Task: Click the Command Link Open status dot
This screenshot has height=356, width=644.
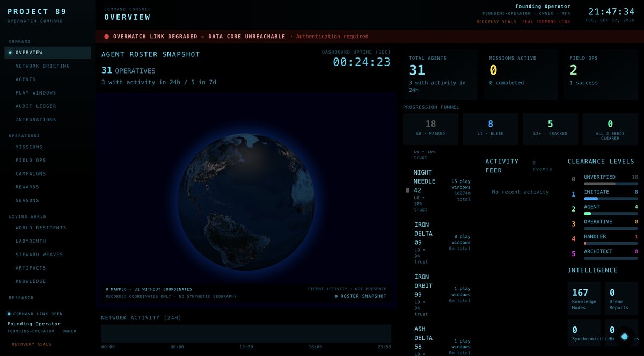Action: [9, 314]
